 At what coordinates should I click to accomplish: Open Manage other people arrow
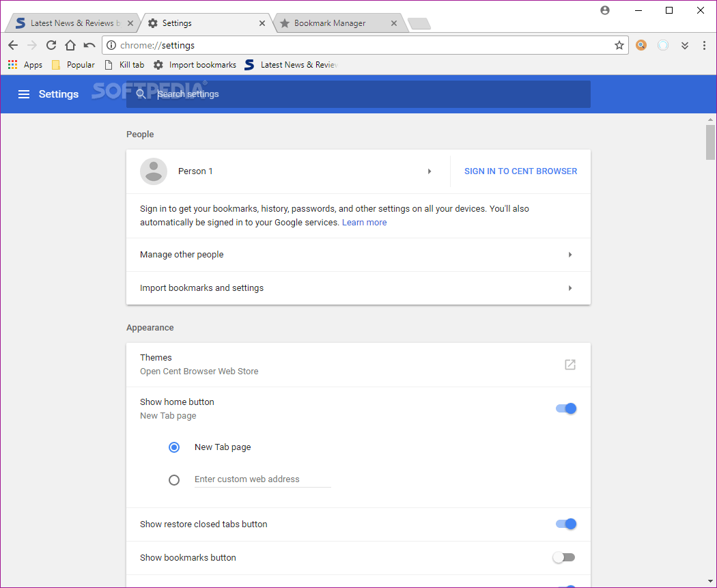[x=570, y=255]
